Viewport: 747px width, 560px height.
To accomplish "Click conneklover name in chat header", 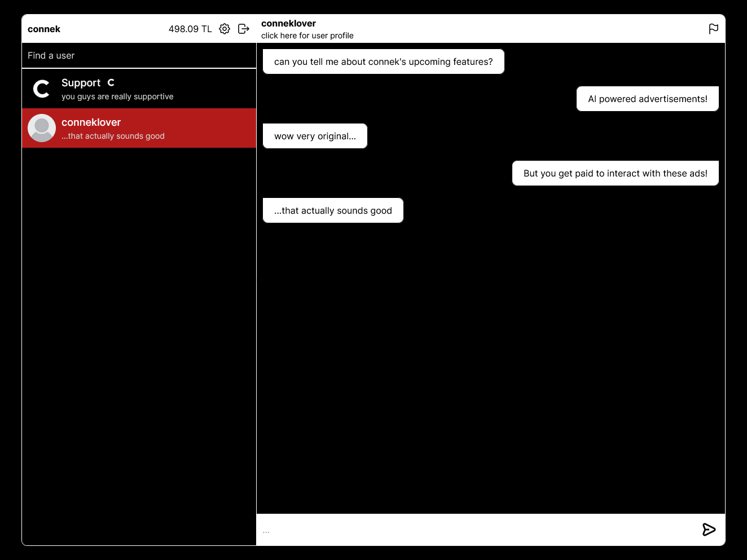I will click(288, 23).
